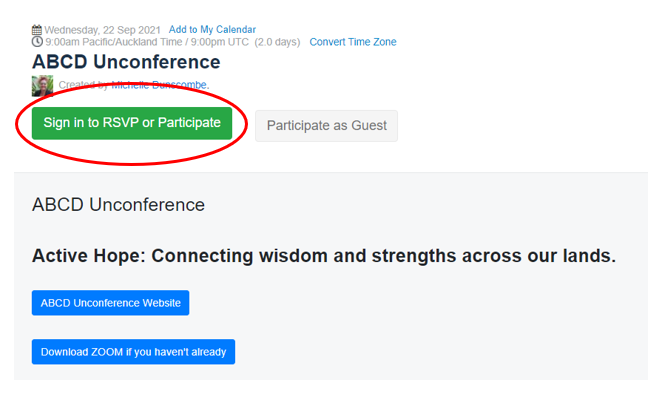The image size is (662, 396).
Task: Click Download ZOOM if you haven't already
Action: [x=133, y=352]
